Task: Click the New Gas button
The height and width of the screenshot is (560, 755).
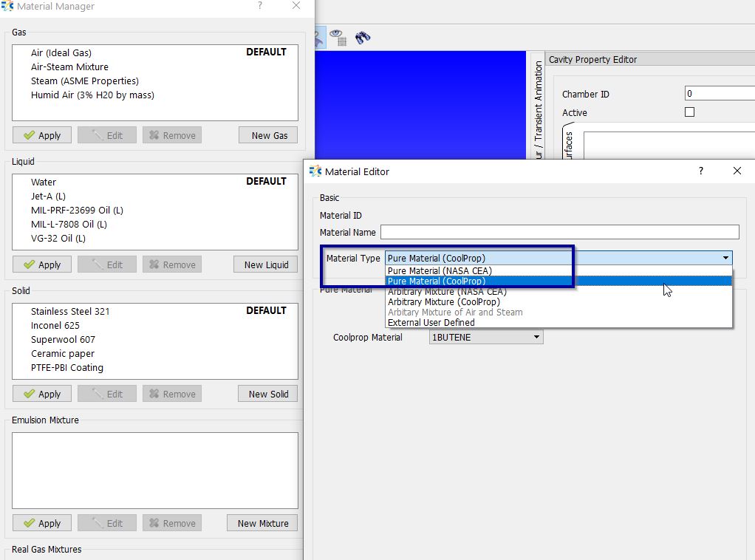Action: 268,135
